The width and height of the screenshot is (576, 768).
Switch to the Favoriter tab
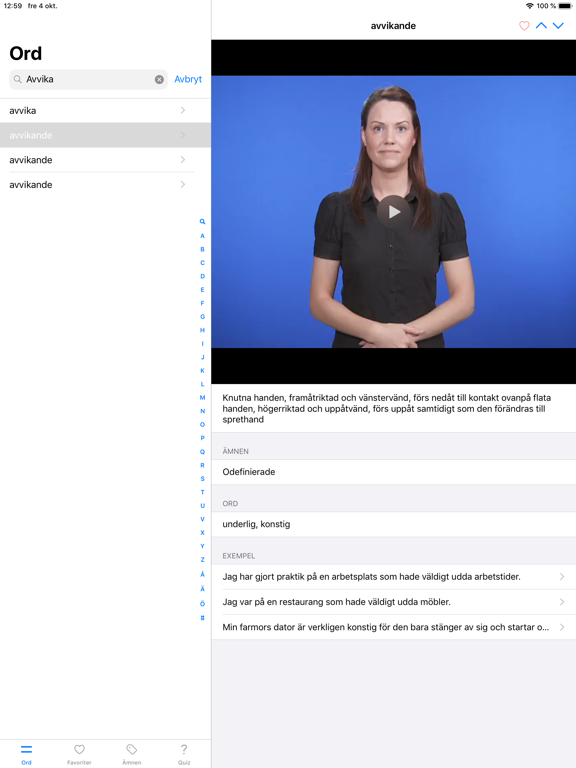79,754
